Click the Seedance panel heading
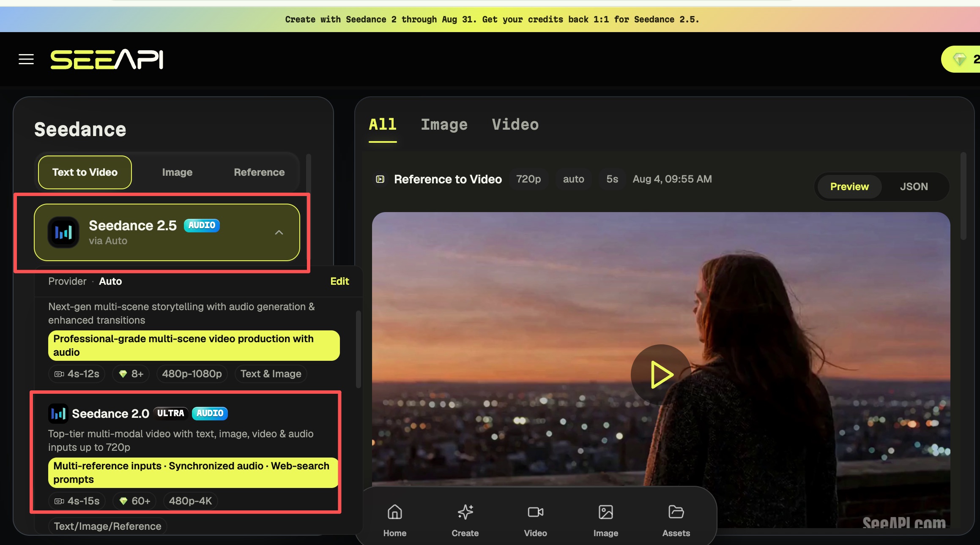Viewport: 980px width, 545px height. [x=80, y=129]
